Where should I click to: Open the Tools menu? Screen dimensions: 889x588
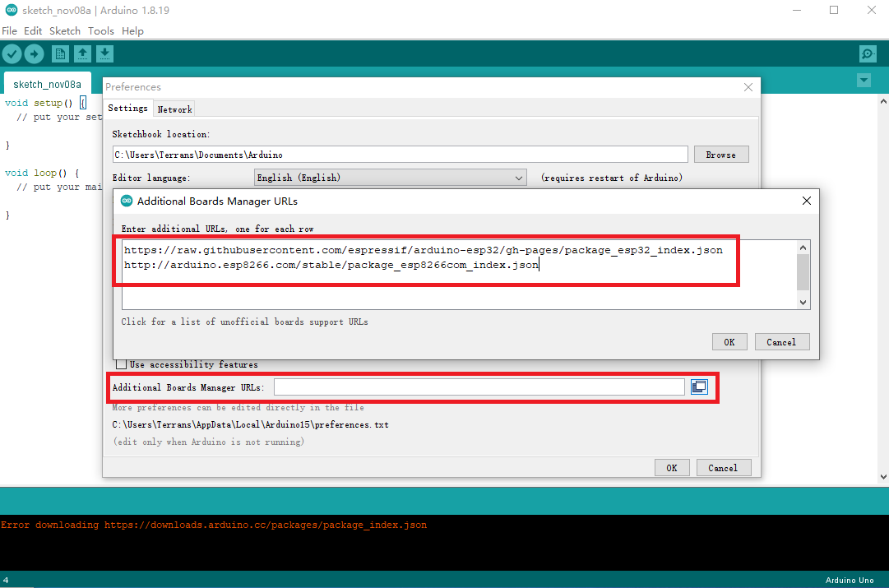coord(101,30)
